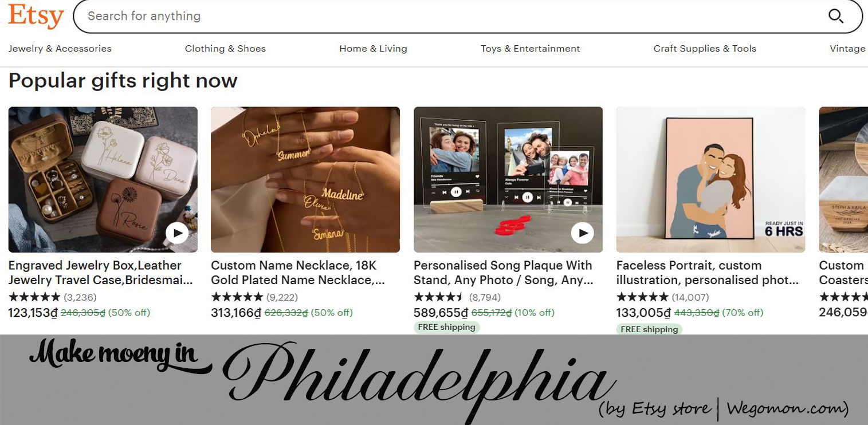Click the search magnifier icon

coord(836,16)
